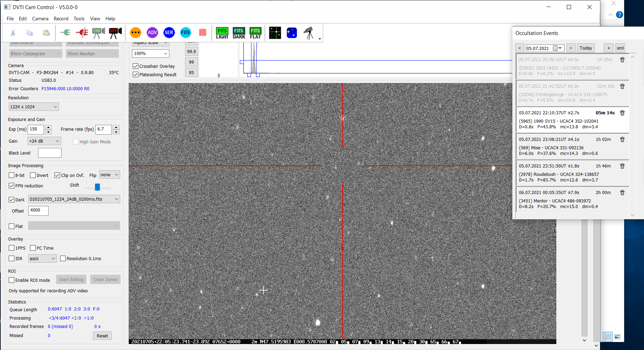This screenshot has height=350, width=644.
Task: Open the Camera menu
Action: click(x=40, y=19)
